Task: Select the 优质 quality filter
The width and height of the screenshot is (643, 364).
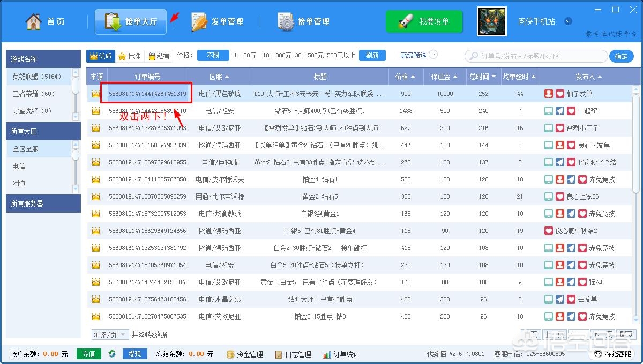Action: [x=101, y=56]
